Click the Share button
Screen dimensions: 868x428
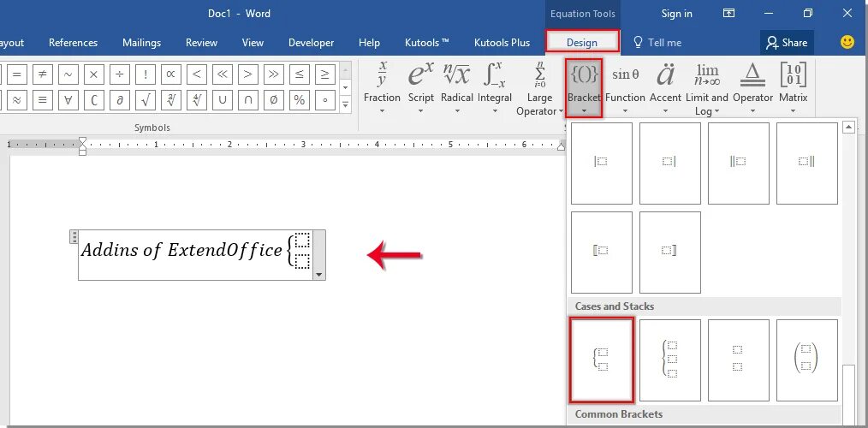[x=787, y=43]
